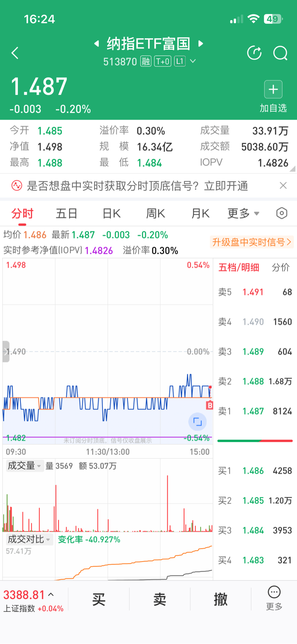This screenshot has width=297, height=644.
Task: Tap the 净值 1.498 value
Action: 50,147
